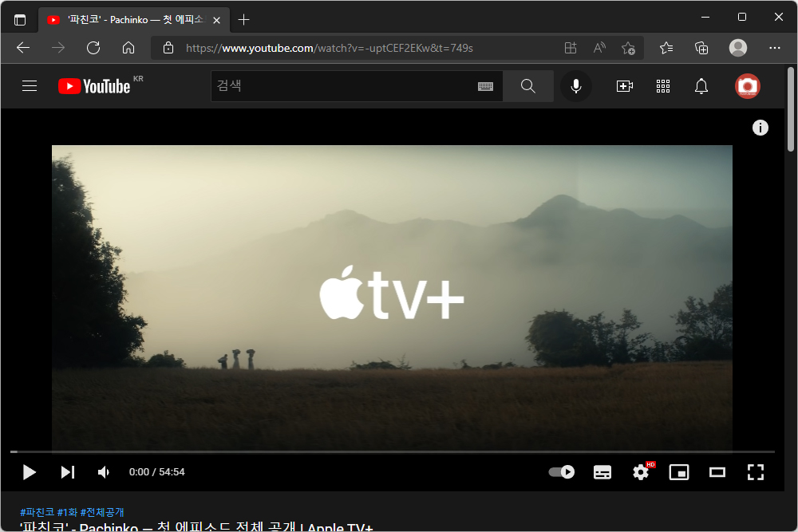Enter full screen mode
Screen dimensions: 798x532
coord(756,472)
